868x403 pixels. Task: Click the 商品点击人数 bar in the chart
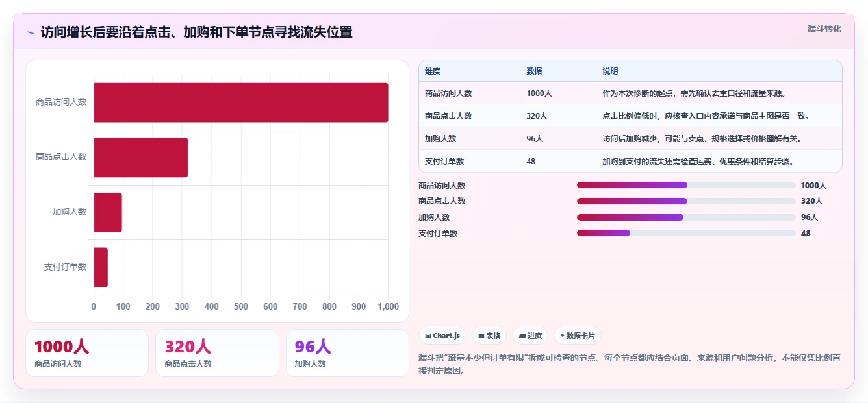click(x=141, y=157)
